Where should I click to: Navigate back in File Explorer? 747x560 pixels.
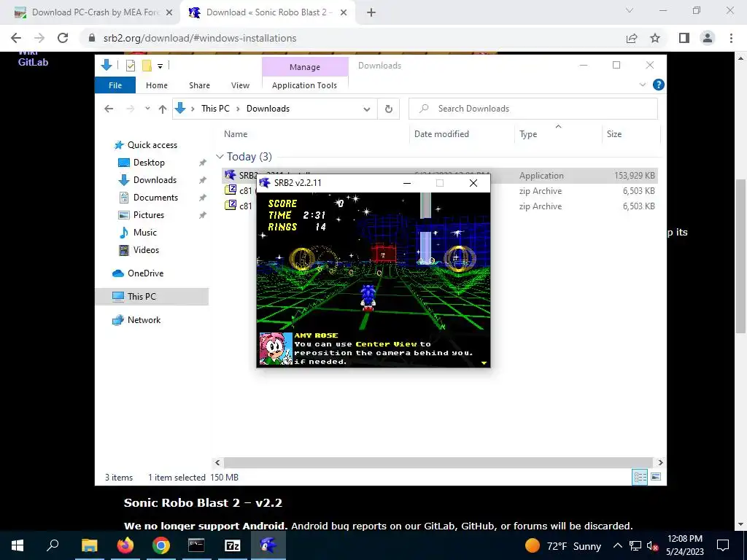click(109, 109)
